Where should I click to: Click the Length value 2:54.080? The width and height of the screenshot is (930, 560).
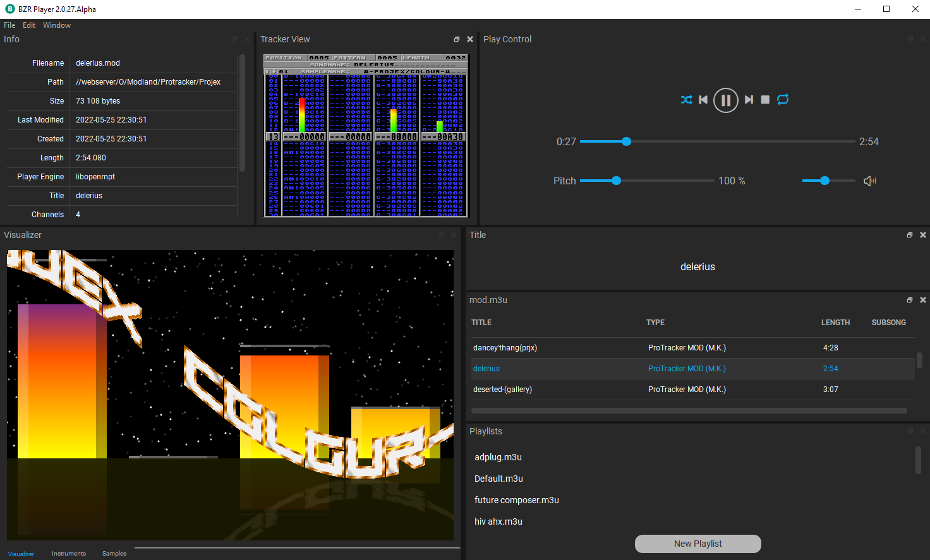pyautogui.click(x=91, y=158)
